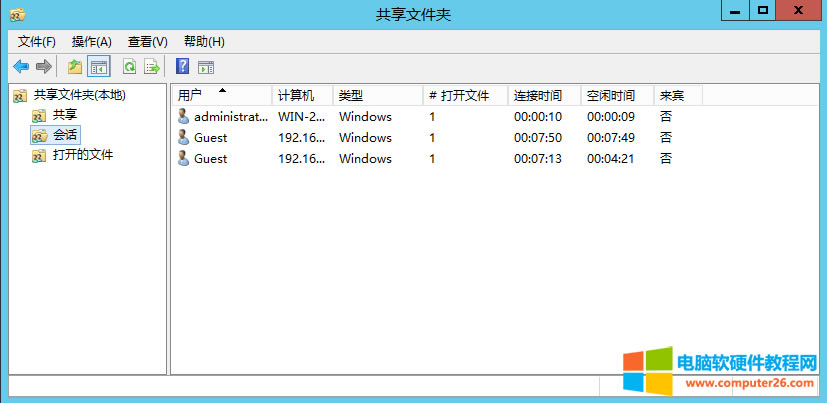
Task: Click the Up one level folder icon
Action: (75, 67)
